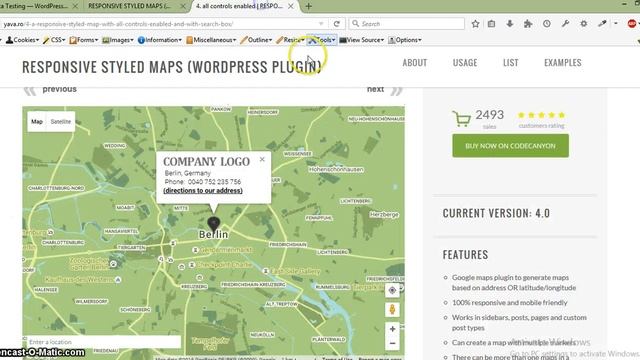The height and width of the screenshot is (360, 640).
Task: Click the search magnifier icon in search box
Action: 356,24
